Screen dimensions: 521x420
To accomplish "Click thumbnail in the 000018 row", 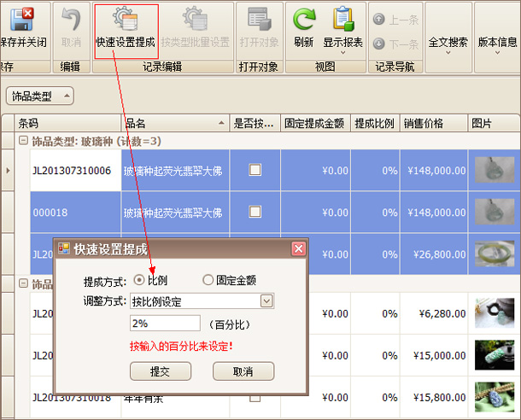I will (x=495, y=212).
